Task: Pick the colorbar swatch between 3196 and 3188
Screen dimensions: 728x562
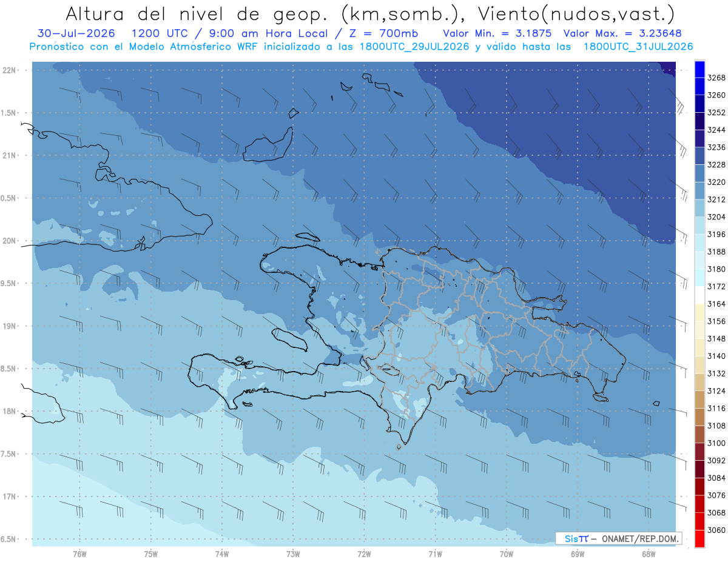Action: point(699,243)
